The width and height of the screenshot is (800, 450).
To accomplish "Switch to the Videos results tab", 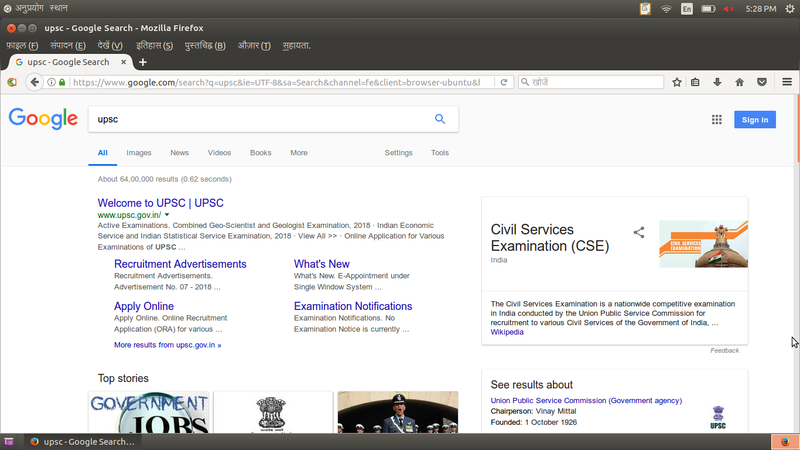I will pos(219,153).
